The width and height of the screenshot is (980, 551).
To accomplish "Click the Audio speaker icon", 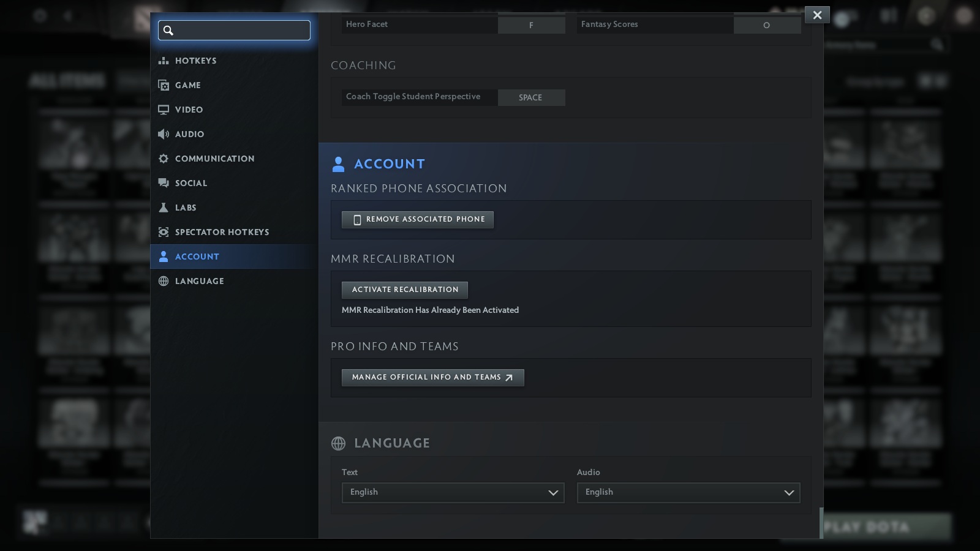I will (x=164, y=134).
